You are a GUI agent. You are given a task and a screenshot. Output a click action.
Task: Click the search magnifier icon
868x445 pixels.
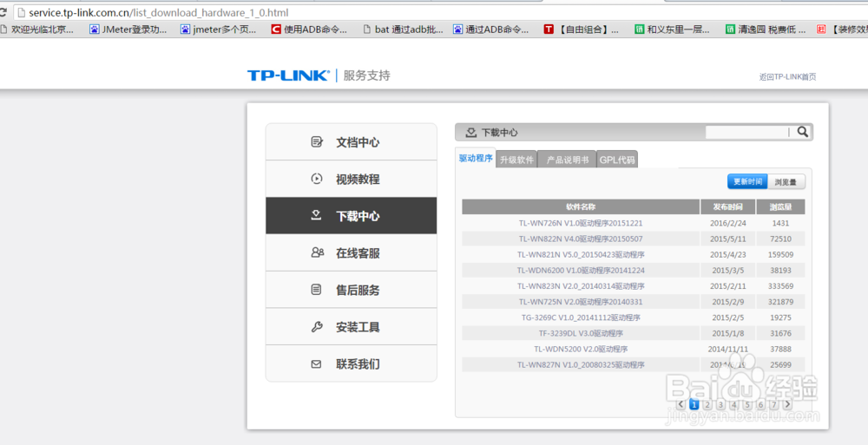click(x=803, y=132)
